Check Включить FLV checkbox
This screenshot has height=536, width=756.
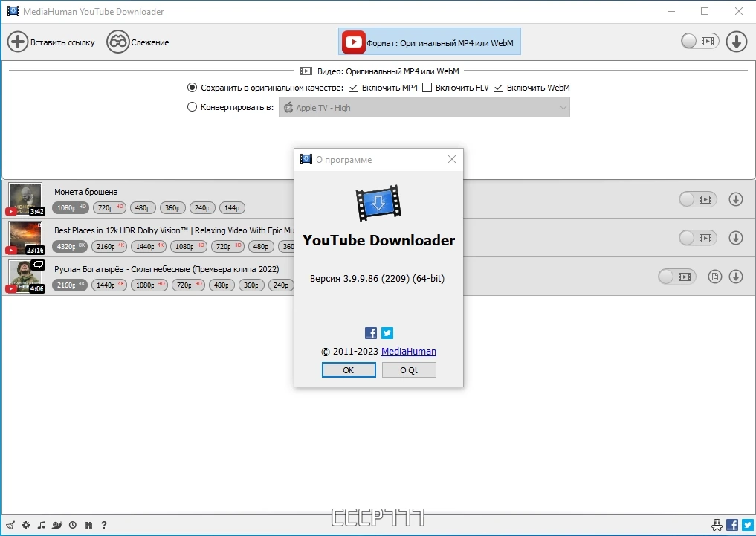point(427,87)
